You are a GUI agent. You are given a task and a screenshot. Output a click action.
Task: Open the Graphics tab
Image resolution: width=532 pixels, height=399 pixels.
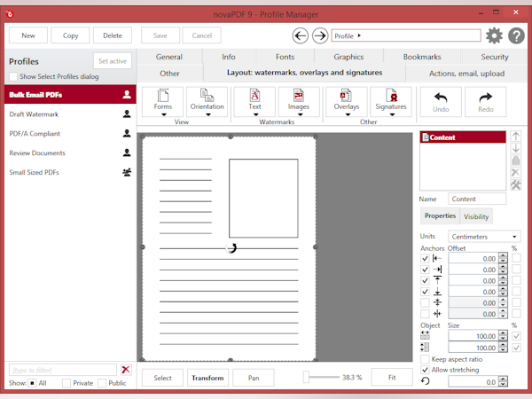(x=348, y=57)
